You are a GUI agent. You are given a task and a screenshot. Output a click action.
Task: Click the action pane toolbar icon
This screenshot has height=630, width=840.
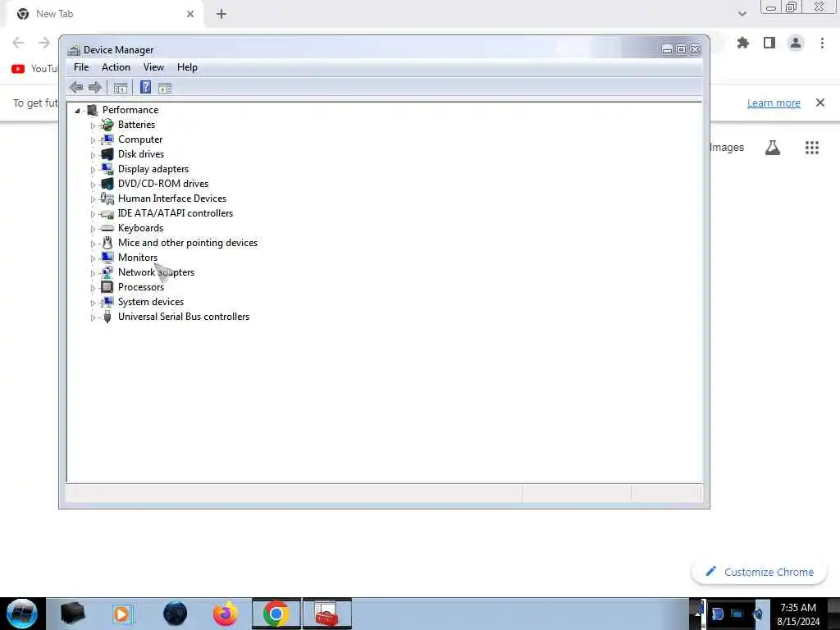(164, 88)
